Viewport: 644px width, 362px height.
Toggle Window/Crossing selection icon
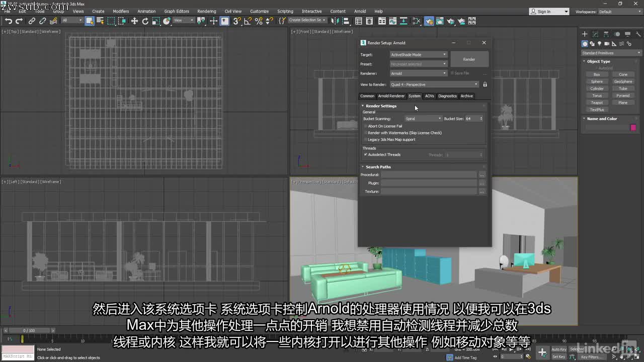122,21
